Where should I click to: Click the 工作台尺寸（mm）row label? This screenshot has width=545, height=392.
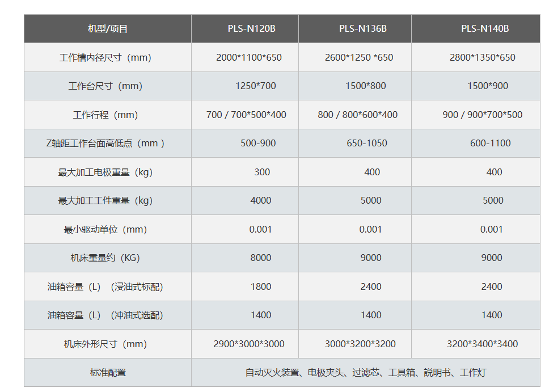[x=105, y=86]
